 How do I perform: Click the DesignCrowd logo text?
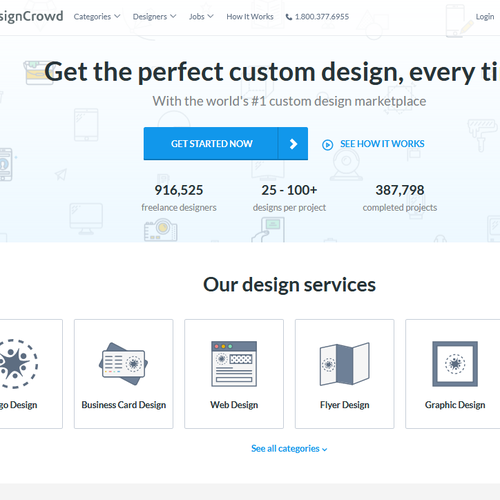click(x=31, y=16)
